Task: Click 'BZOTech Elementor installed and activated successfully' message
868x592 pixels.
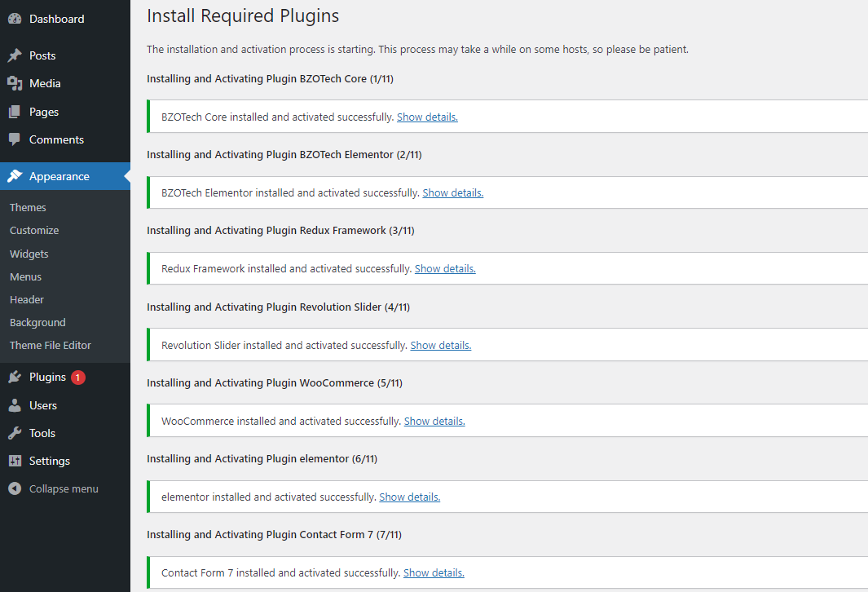Action: [291, 192]
